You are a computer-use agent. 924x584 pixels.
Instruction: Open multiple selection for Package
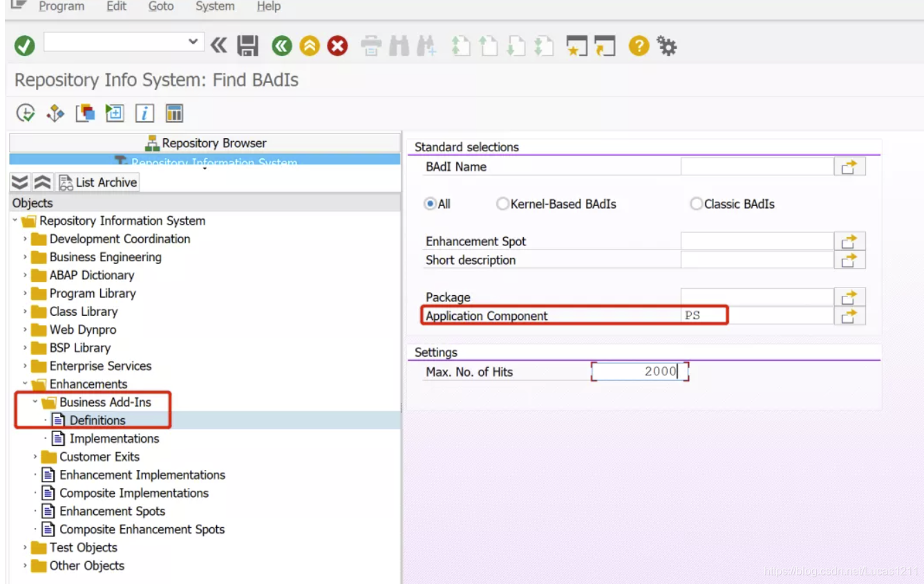(x=849, y=297)
